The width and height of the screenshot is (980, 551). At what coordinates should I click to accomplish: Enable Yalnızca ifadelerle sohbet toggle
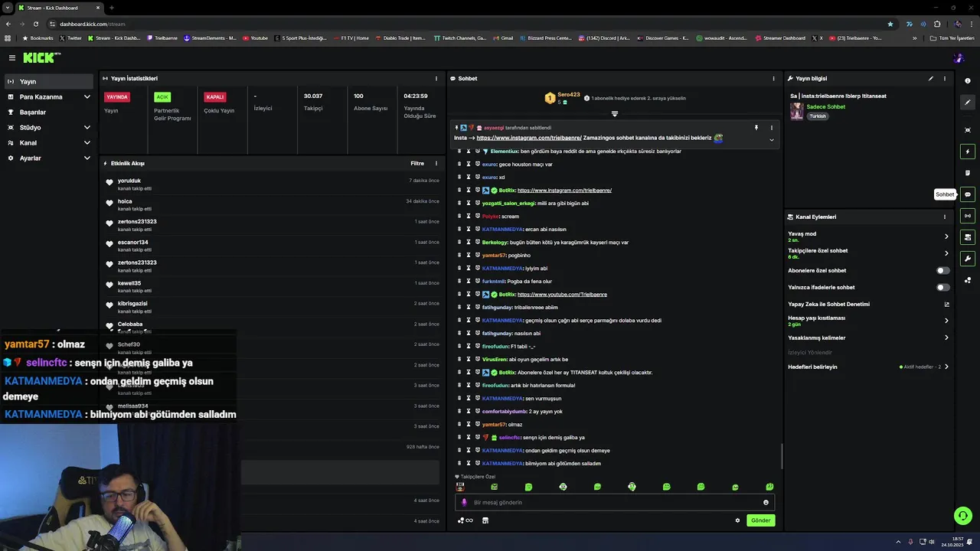point(943,288)
